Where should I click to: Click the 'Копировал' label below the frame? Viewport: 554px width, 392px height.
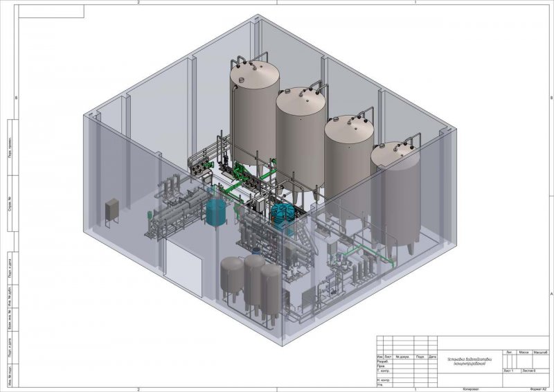pyautogui.click(x=471, y=389)
